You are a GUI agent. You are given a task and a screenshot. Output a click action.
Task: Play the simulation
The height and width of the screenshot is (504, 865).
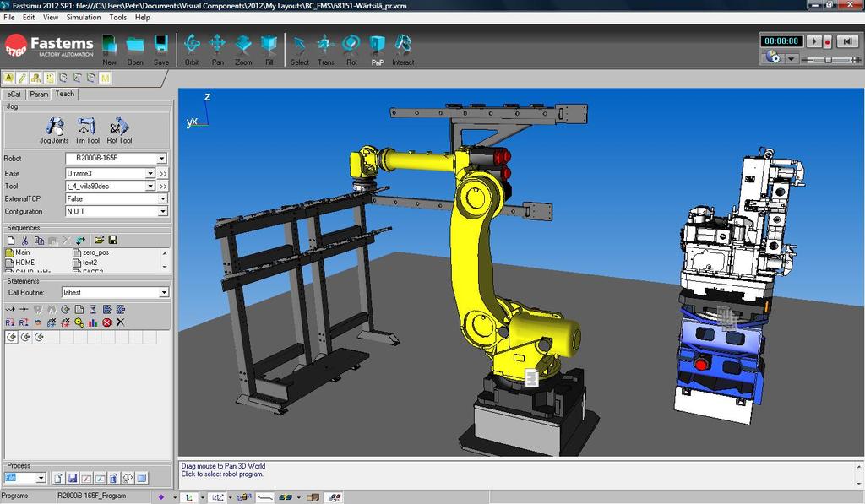coord(813,41)
